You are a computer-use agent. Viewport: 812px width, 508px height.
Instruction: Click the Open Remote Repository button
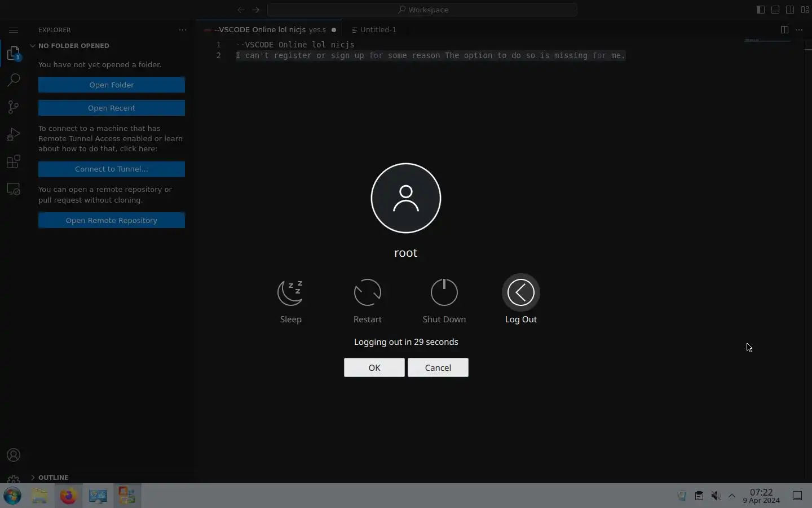pos(112,220)
